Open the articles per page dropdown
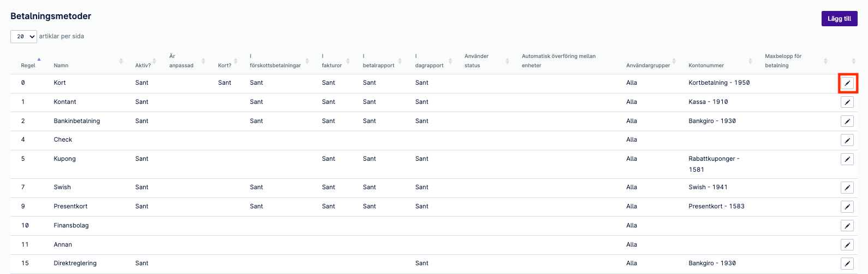Viewport: 868px width, 274px height. tap(23, 37)
